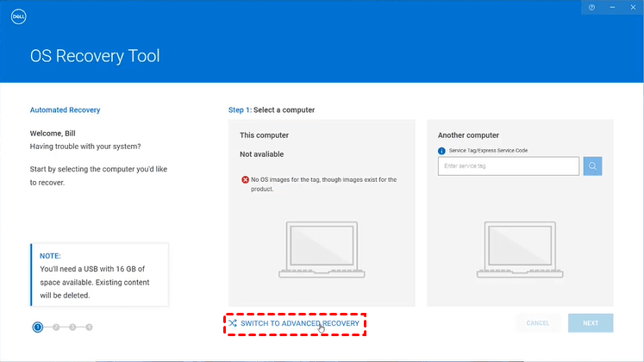The width and height of the screenshot is (644, 362).
Task: Click the 'OS Recovery Tool' title text
Action: 95,56
